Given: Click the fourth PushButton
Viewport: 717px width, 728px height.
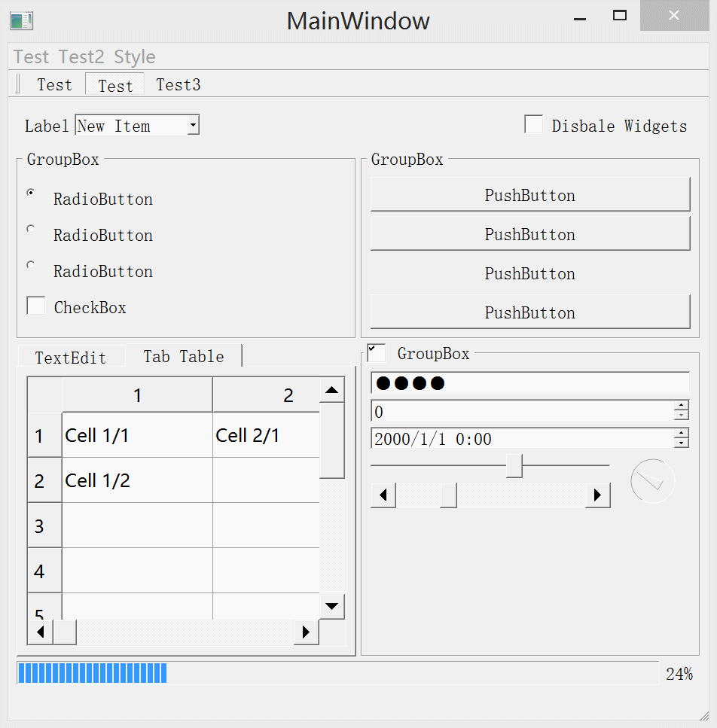Looking at the screenshot, I should [x=530, y=312].
